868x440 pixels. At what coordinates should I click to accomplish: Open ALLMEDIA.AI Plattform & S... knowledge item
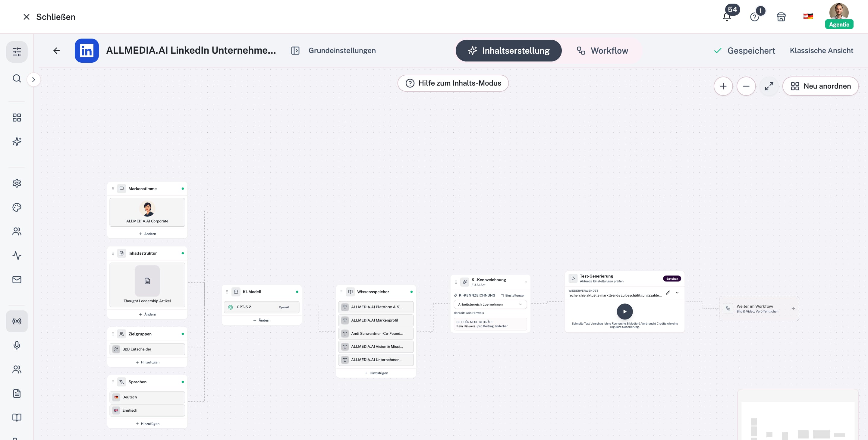[x=376, y=307]
